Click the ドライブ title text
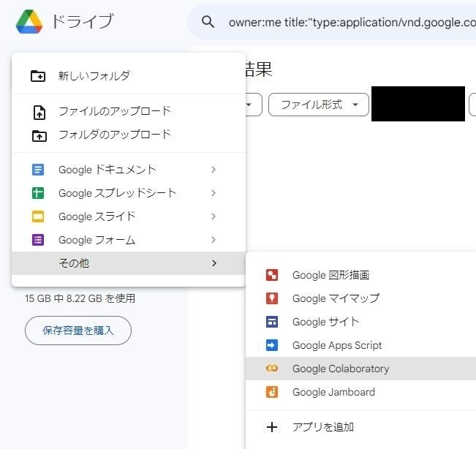The image size is (476, 449). click(x=83, y=21)
